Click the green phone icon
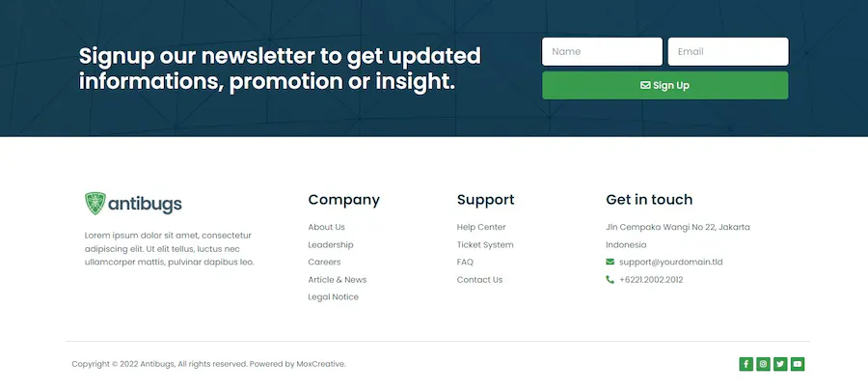Viewport: 868px width, 392px height. point(610,279)
